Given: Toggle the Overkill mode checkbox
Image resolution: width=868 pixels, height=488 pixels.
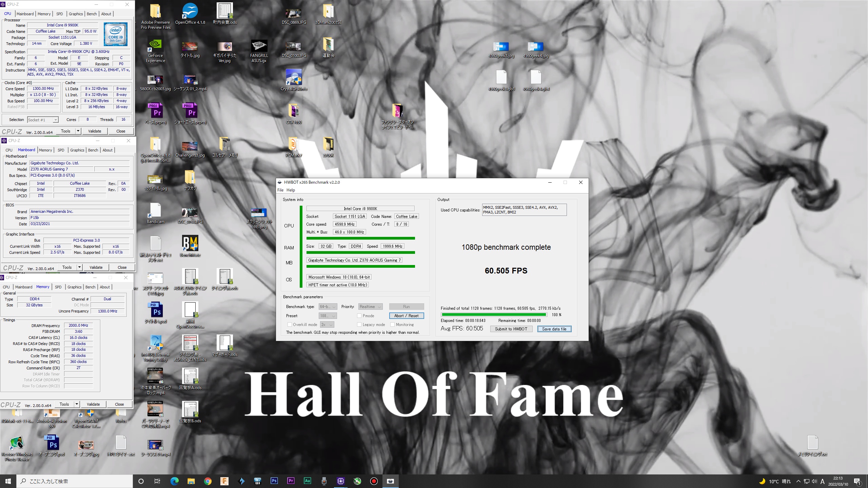Looking at the screenshot, I should click(x=289, y=324).
